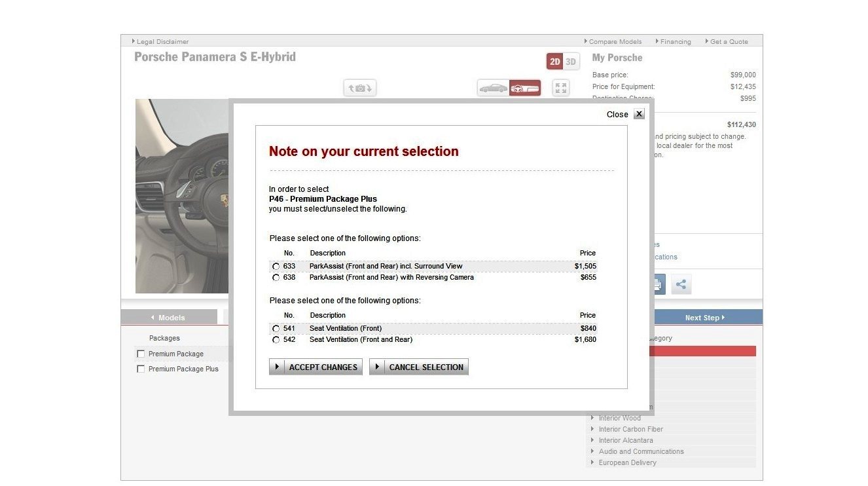Click the $1,680 price for option 542

click(x=585, y=340)
